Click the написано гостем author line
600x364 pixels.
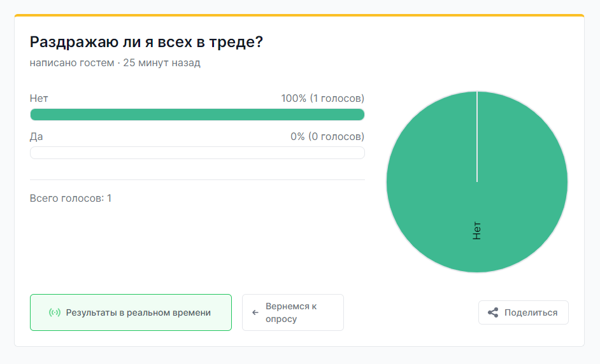click(x=72, y=63)
